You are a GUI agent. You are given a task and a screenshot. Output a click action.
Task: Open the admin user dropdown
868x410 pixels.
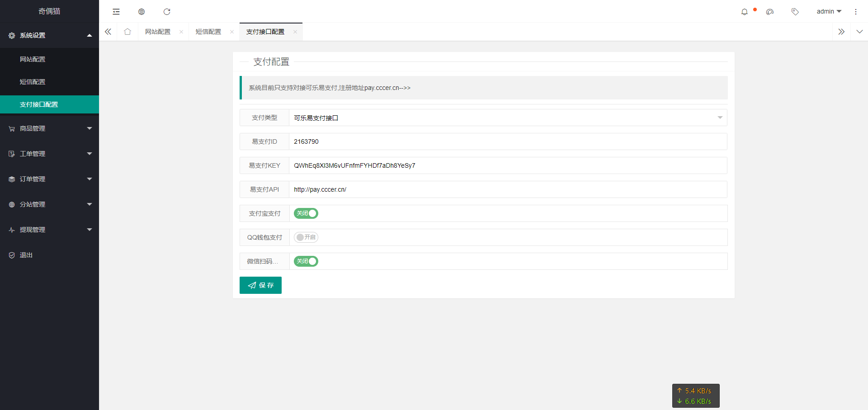829,11
